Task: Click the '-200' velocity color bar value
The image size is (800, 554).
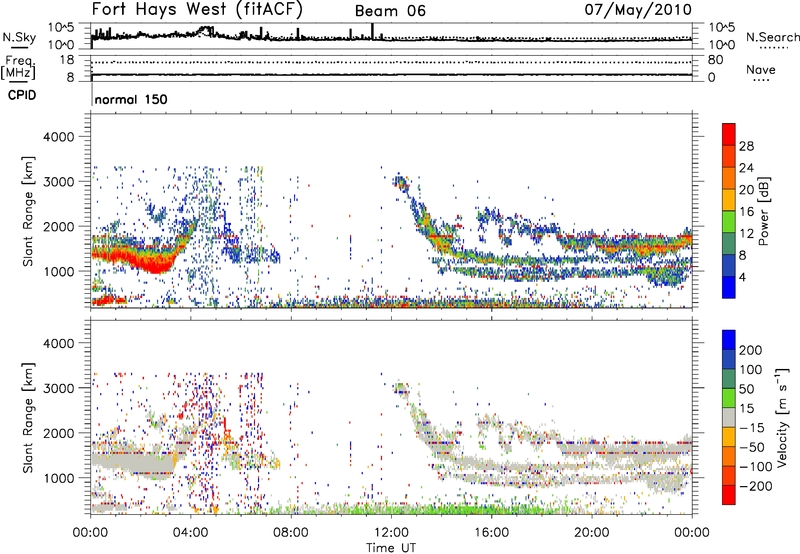Action: click(x=756, y=486)
